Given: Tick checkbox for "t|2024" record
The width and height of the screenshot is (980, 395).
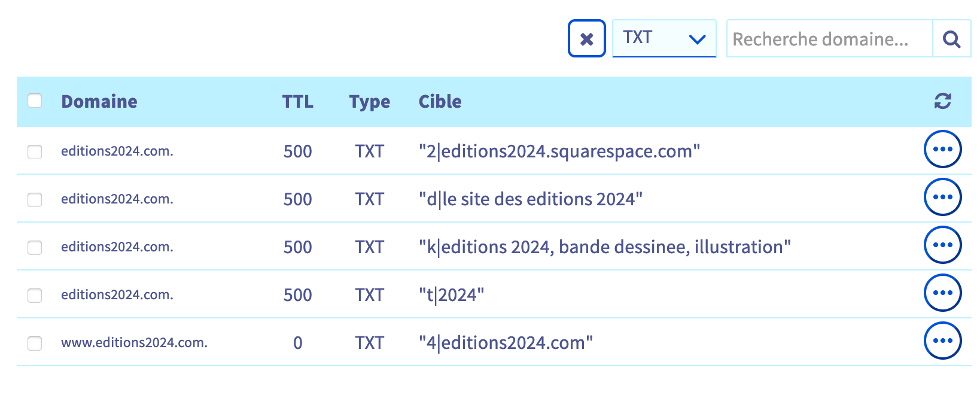Looking at the screenshot, I should (35, 295).
